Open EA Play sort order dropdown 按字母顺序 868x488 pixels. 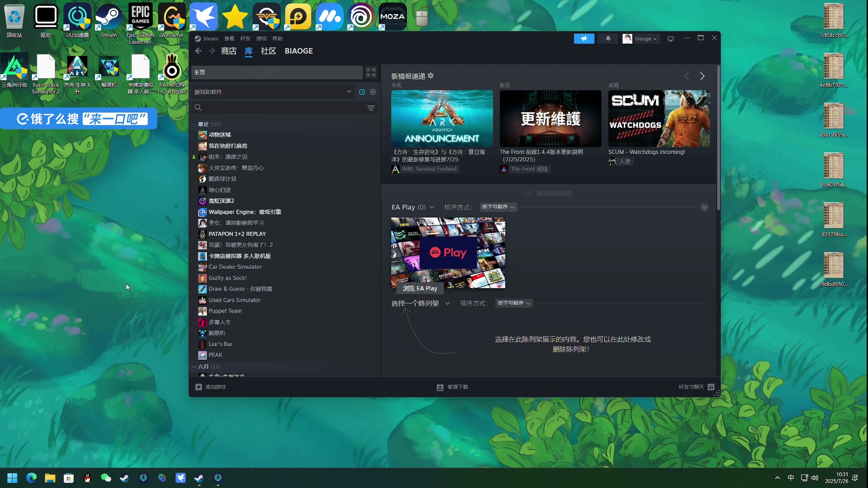(x=498, y=207)
